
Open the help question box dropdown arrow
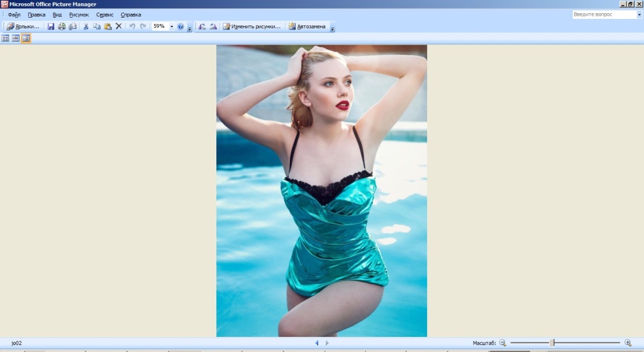(639, 14)
